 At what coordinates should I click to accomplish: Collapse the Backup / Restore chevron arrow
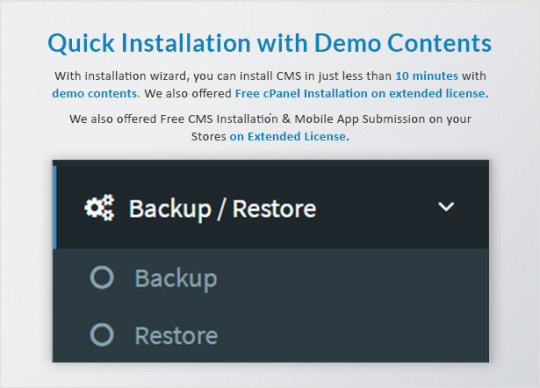coord(446,207)
